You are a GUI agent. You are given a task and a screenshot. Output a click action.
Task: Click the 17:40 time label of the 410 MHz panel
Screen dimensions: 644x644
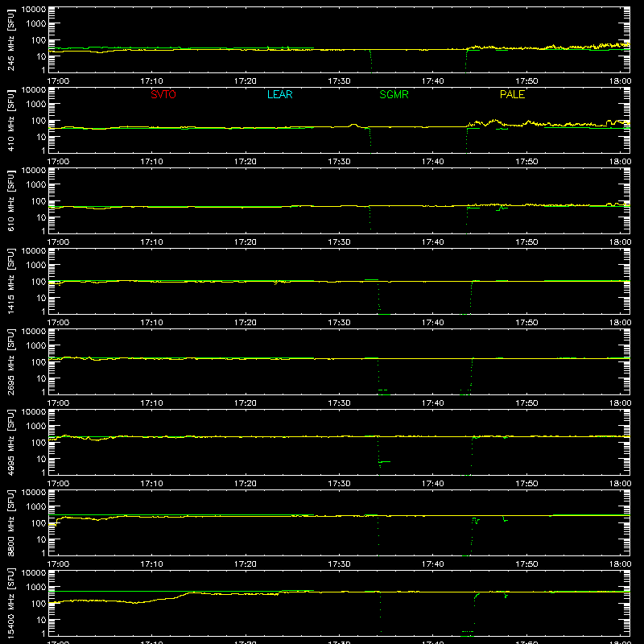pos(432,162)
